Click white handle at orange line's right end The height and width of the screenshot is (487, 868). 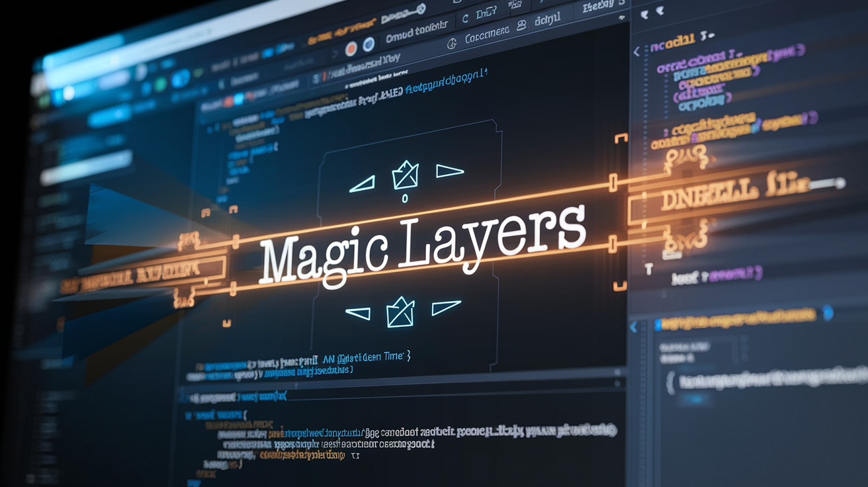click(x=841, y=183)
